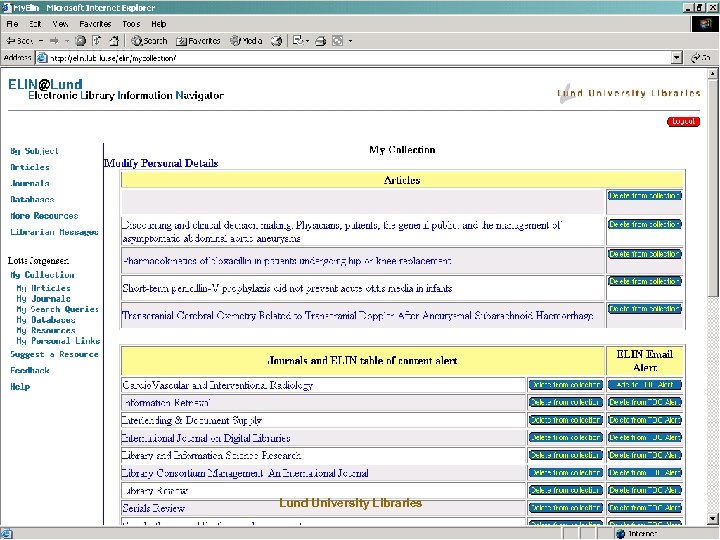The height and width of the screenshot is (540, 720).
Task: Open the Media pane from the toolbar
Action: tap(246, 41)
